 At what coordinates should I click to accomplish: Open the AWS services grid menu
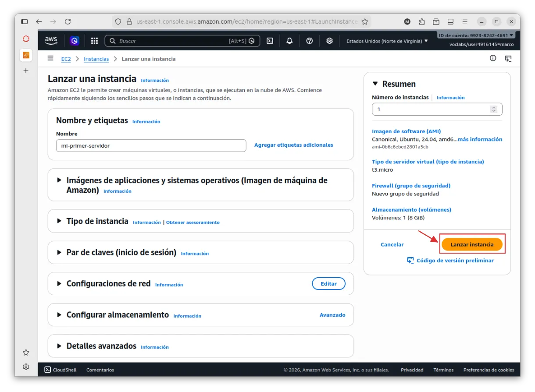tap(94, 41)
